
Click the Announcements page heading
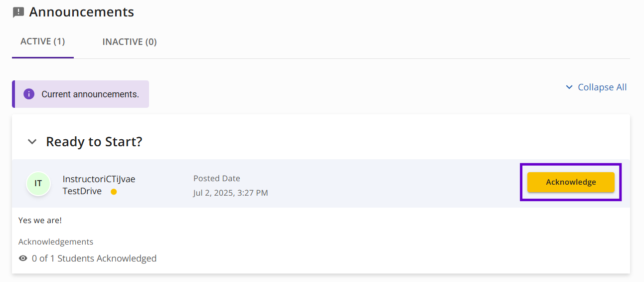[x=82, y=12]
